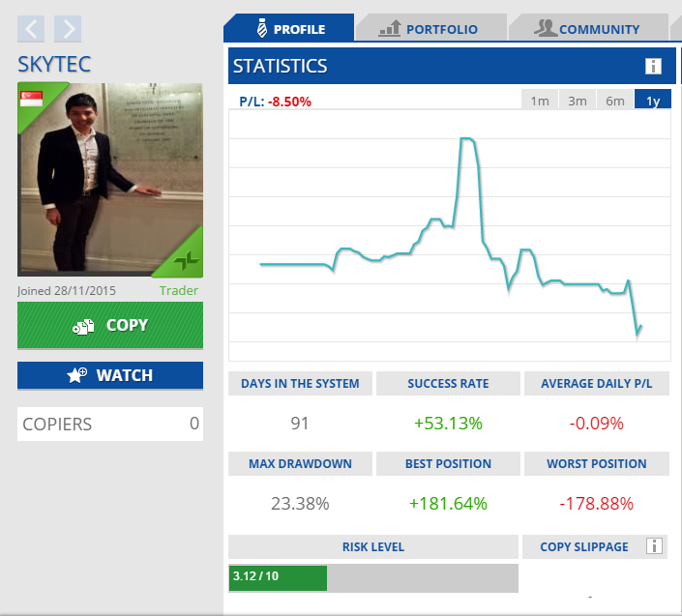Click the peak of the P/L chart
This screenshot has width=682, height=616.
click(x=466, y=139)
